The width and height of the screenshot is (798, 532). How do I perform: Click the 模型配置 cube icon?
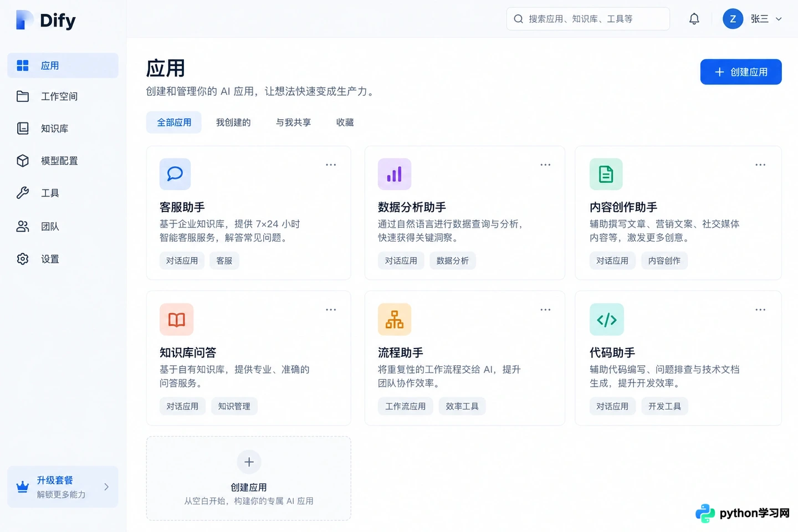pyautogui.click(x=23, y=161)
